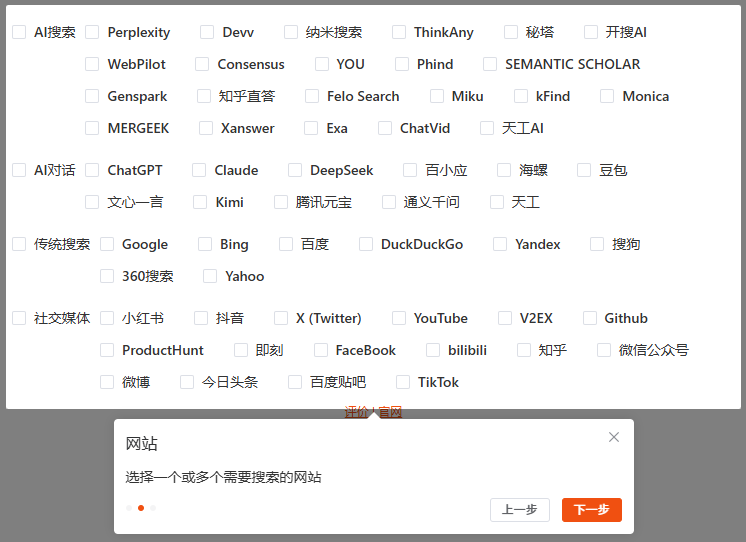This screenshot has width=746, height=542.
Task: Enable the 小红书 checkbox
Action: coord(107,318)
